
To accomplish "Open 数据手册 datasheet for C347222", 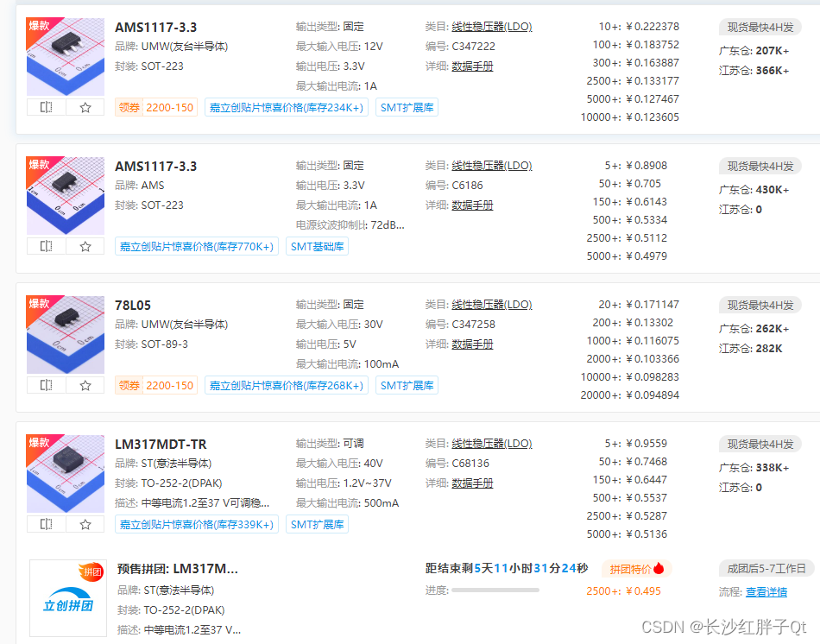I will pyautogui.click(x=472, y=66).
